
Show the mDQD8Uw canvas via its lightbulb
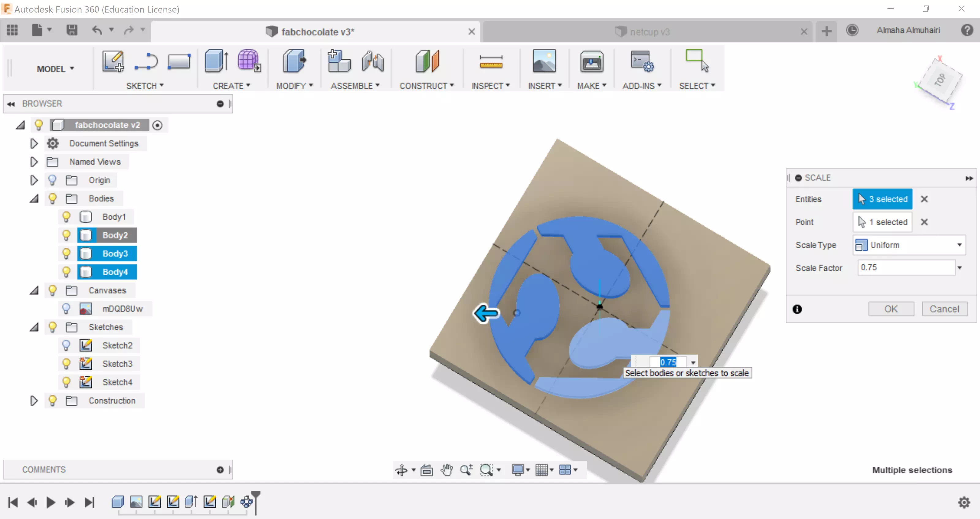66,309
